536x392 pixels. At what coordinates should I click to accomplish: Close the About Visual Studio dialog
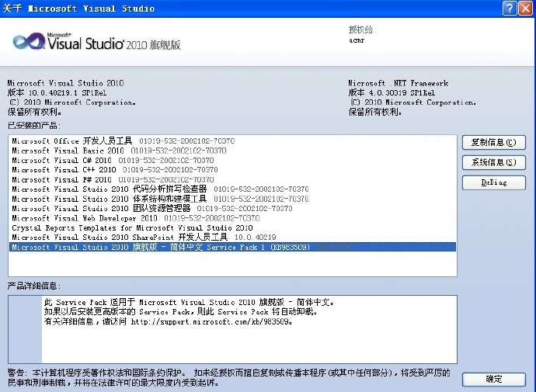(x=525, y=8)
